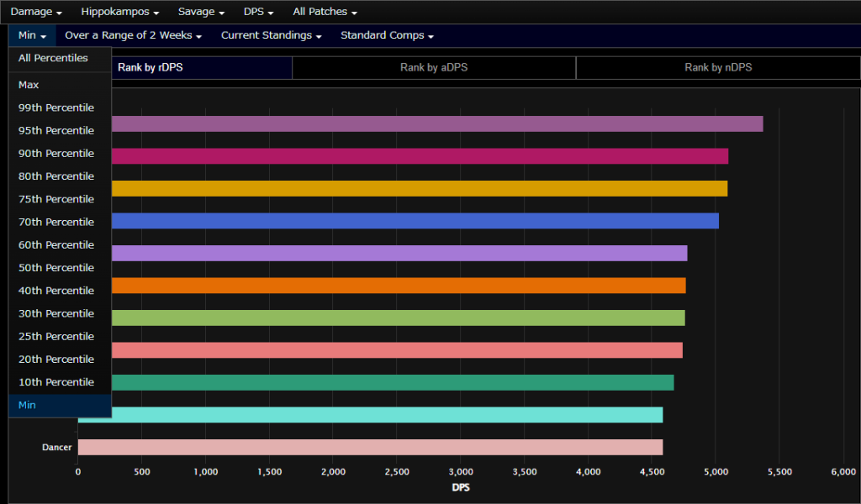Image resolution: width=861 pixels, height=504 pixels.
Task: Open the Savage difficulty dropdown
Action: click(x=201, y=12)
